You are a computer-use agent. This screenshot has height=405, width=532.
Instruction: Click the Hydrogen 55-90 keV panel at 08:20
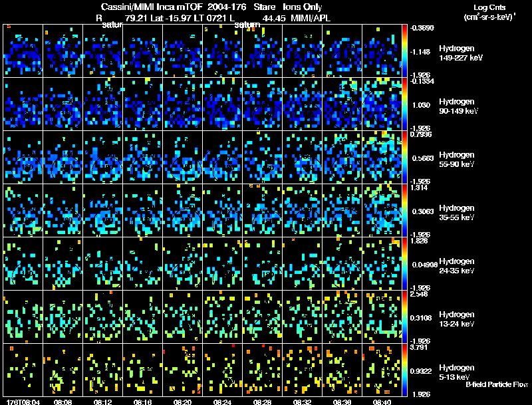point(182,157)
